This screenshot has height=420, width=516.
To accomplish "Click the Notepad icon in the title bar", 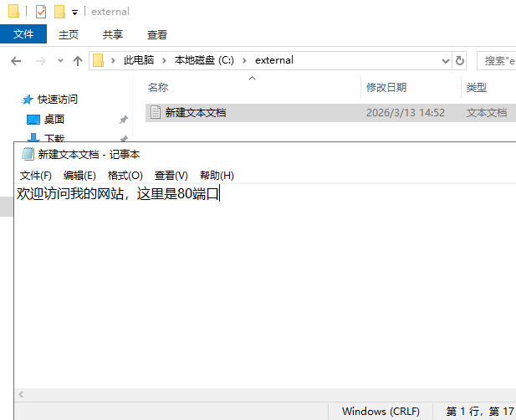I will [28, 154].
